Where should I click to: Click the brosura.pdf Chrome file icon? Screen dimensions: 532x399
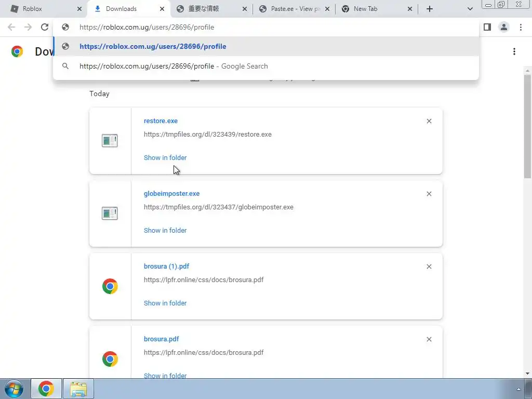[110, 359]
